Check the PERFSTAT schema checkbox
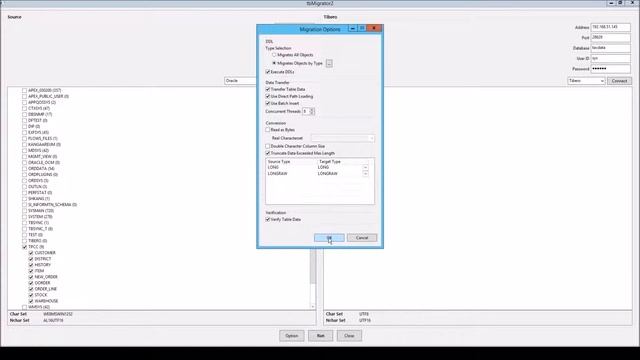 click(x=24, y=193)
